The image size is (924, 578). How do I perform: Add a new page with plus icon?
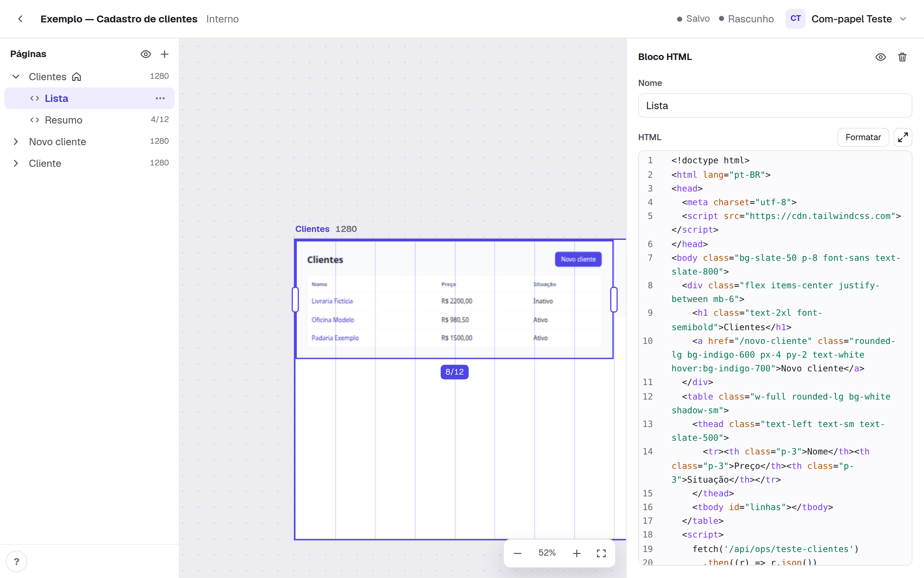[x=165, y=54]
